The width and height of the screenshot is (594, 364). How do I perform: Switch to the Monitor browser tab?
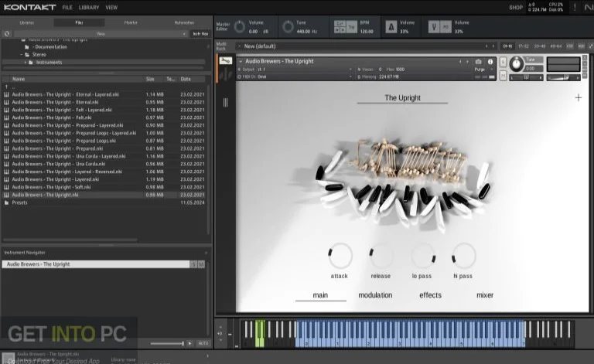coord(131,22)
